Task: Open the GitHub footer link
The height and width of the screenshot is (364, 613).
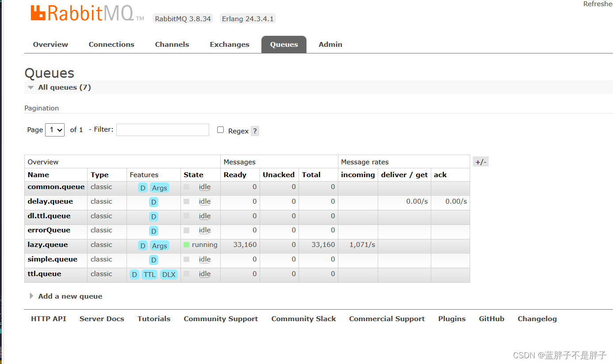Action: [x=491, y=318]
